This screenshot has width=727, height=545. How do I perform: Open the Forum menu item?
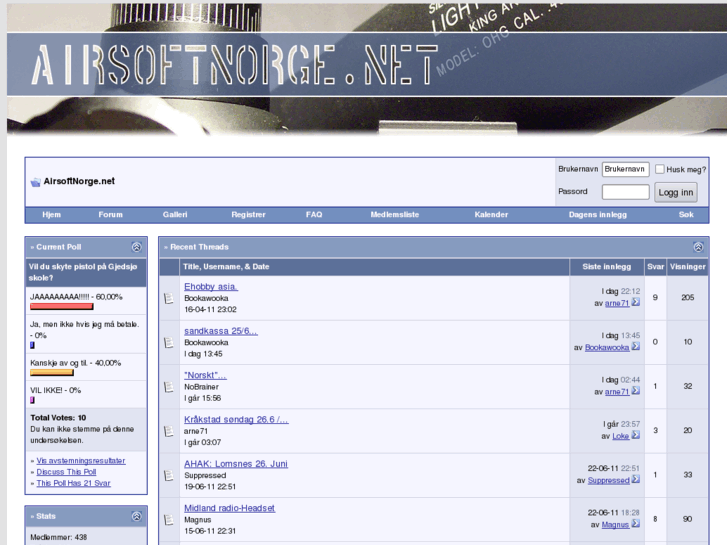click(x=110, y=215)
